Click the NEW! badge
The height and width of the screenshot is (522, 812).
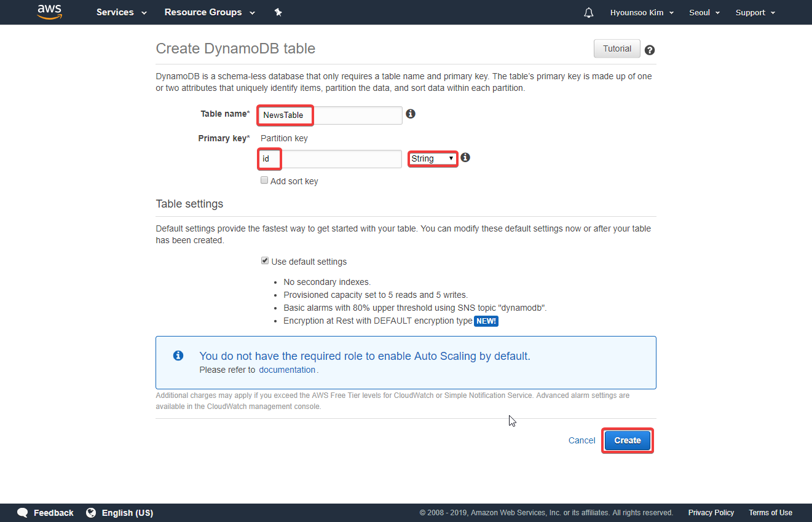click(486, 321)
